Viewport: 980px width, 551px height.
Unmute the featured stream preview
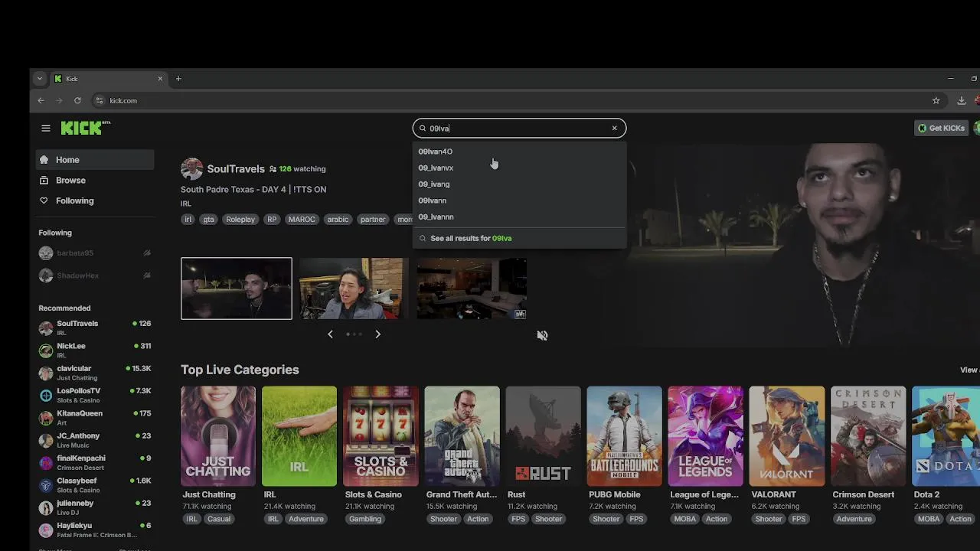542,335
